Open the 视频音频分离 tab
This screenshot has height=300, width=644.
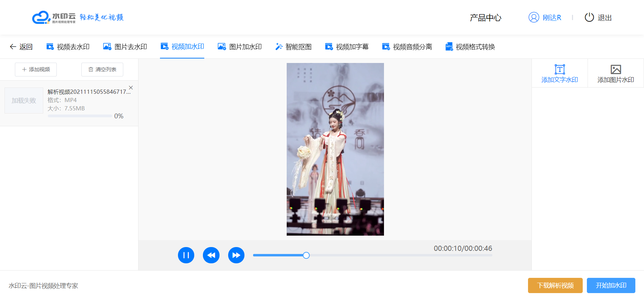coord(412,47)
